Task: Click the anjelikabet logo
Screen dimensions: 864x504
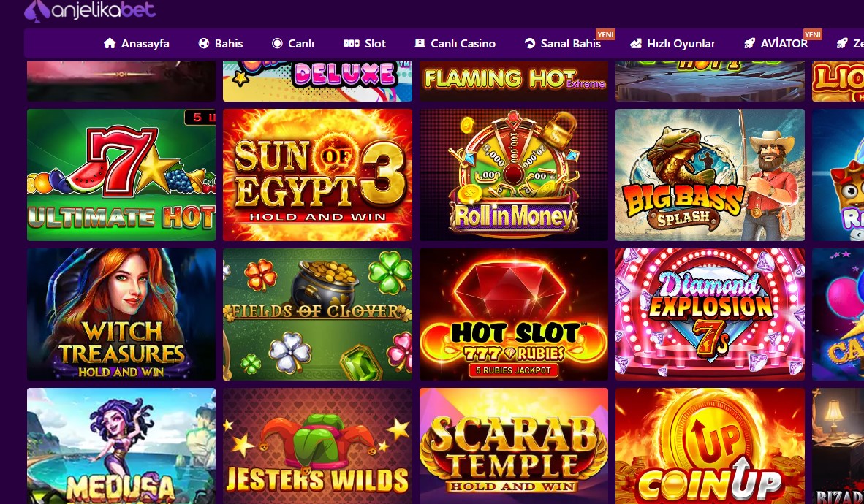Action: 90,10
